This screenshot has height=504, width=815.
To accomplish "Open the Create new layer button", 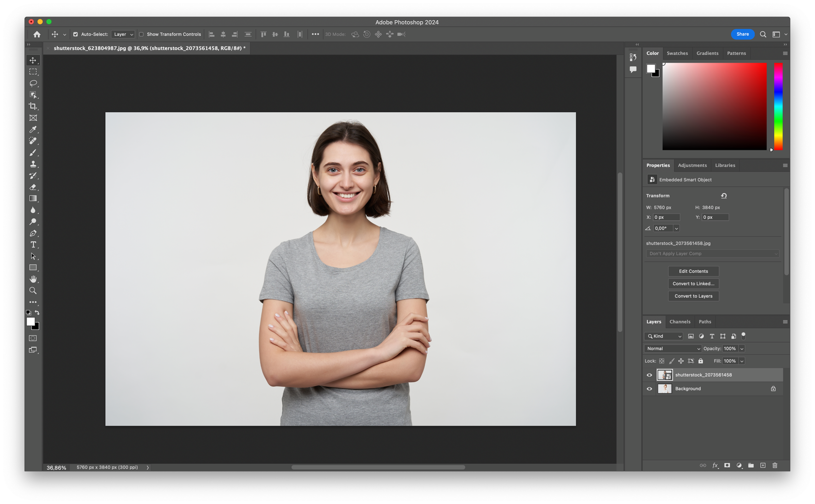I will point(763,465).
